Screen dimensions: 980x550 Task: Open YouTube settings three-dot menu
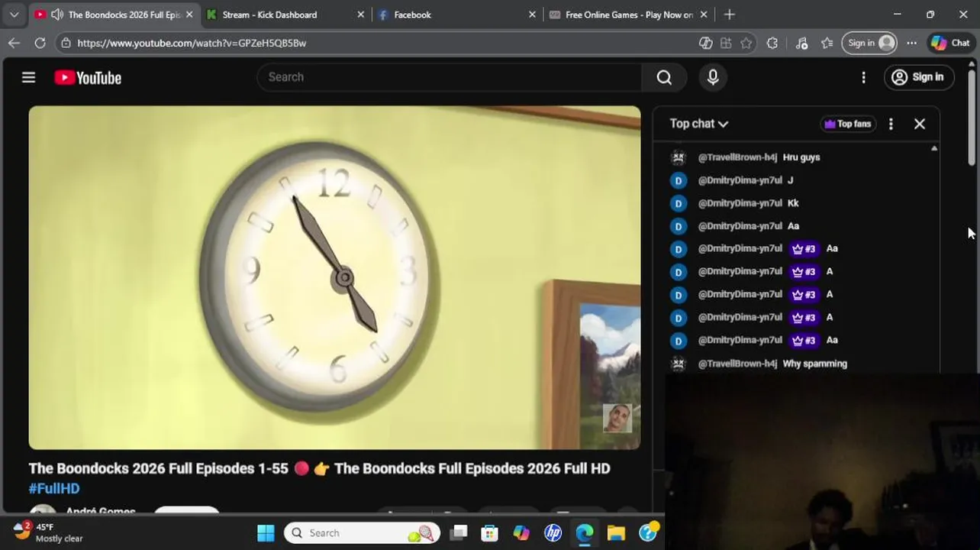[863, 77]
